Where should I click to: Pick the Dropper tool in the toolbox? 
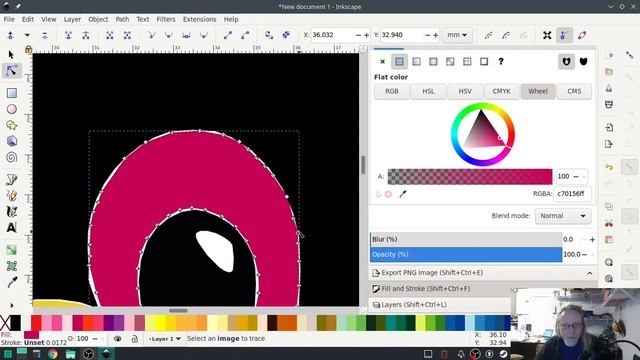click(x=12, y=282)
